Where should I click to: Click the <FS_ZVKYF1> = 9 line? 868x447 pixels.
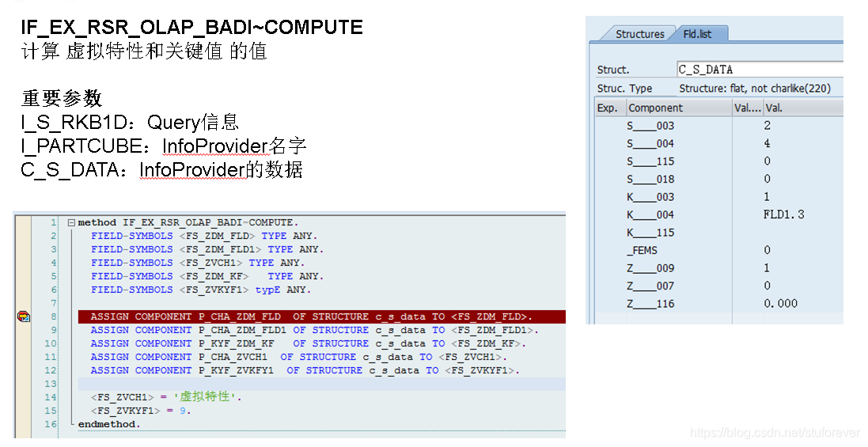pos(141,411)
